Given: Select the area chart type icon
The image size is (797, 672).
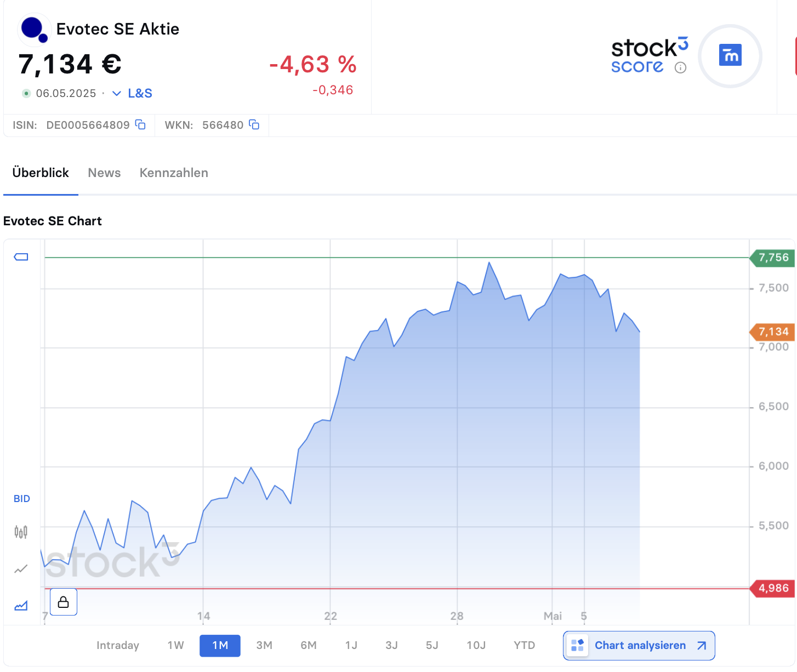Looking at the screenshot, I should (x=21, y=606).
